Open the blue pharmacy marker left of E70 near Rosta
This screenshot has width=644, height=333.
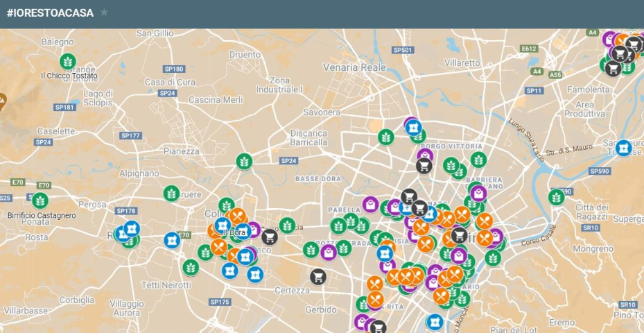(x=172, y=241)
